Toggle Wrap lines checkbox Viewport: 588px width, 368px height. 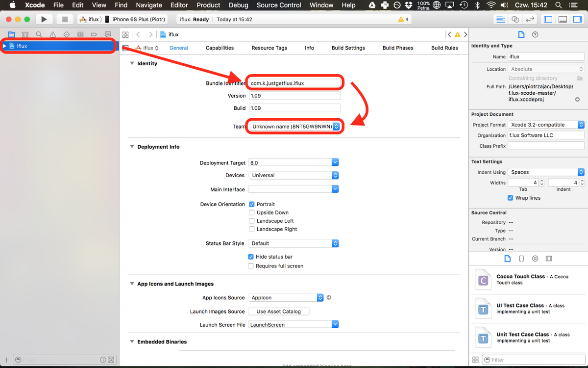(511, 198)
